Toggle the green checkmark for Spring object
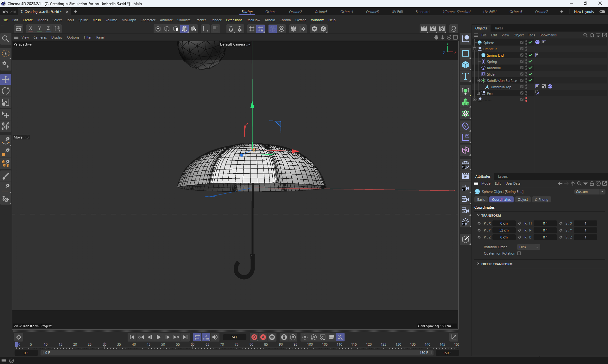 530,61
